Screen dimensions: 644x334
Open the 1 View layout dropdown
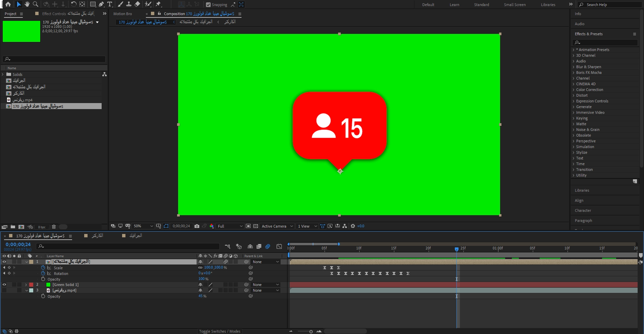(x=307, y=226)
